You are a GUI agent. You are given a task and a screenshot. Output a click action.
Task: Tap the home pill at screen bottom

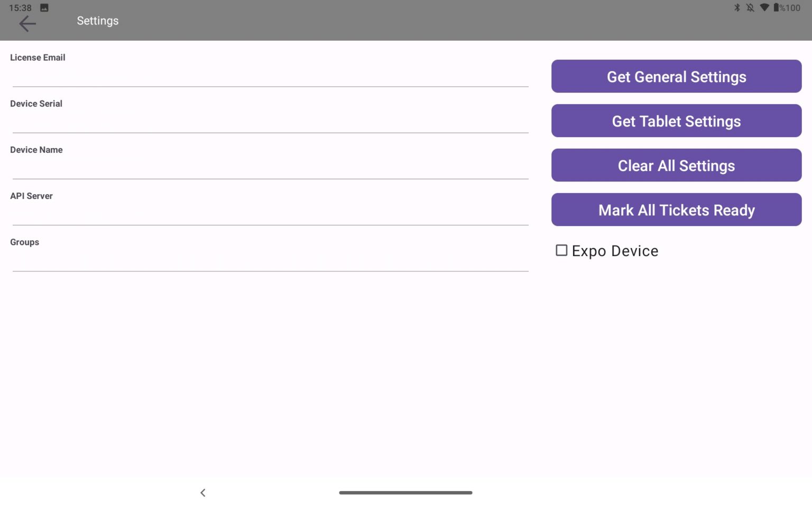coord(405,493)
